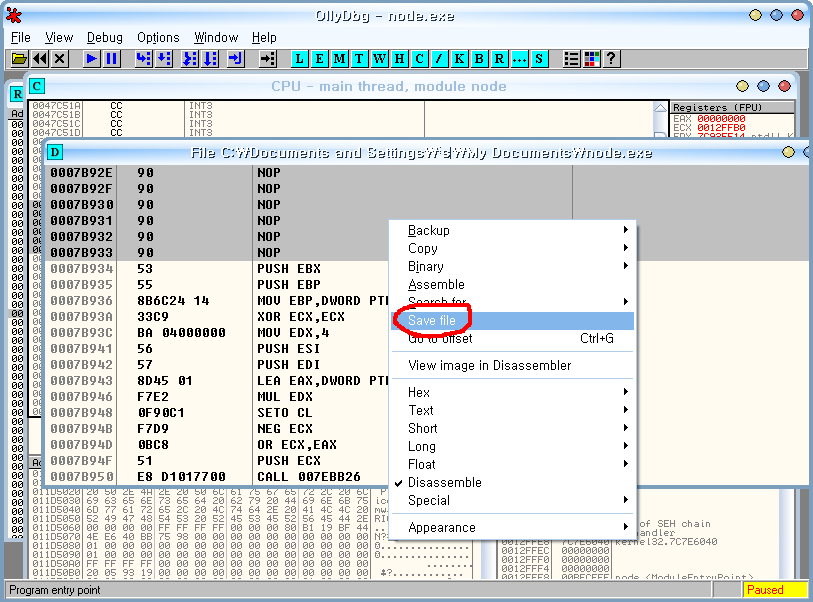Viewport: 813px width, 602px height.
Task: Restart program using the rewind toolbar icon
Action: pyautogui.click(x=40, y=59)
